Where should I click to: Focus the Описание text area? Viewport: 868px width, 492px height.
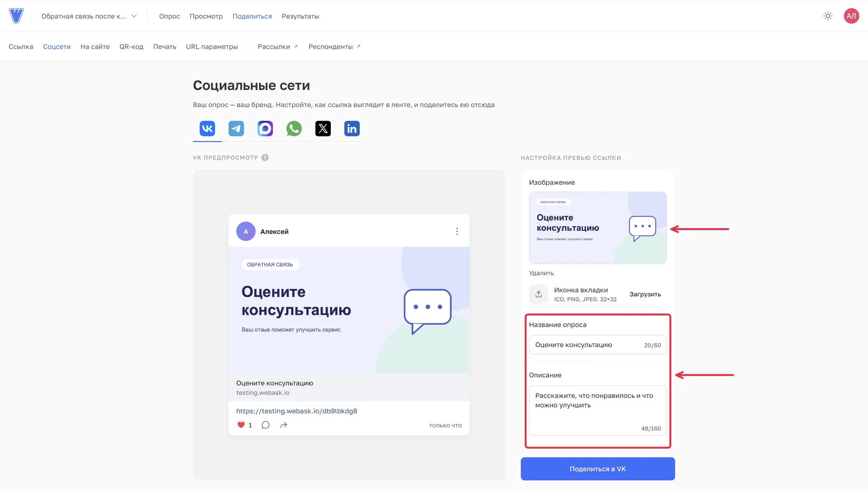(598, 410)
